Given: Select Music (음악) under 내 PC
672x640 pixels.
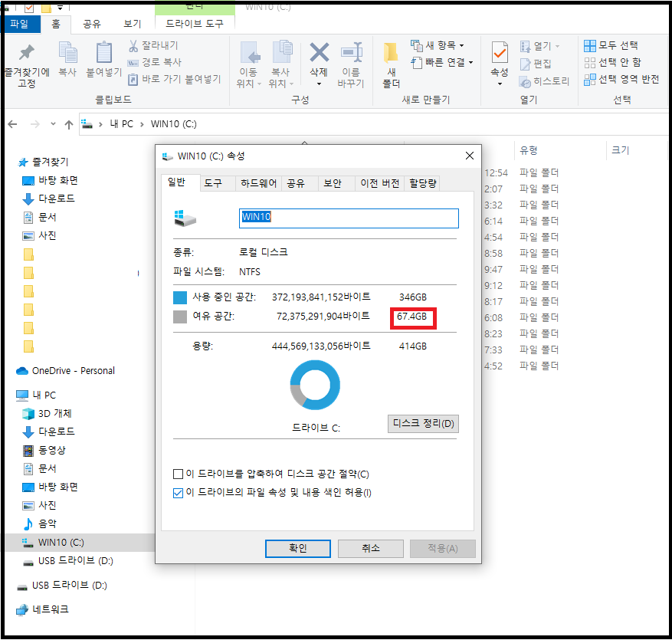Looking at the screenshot, I should point(39,523).
